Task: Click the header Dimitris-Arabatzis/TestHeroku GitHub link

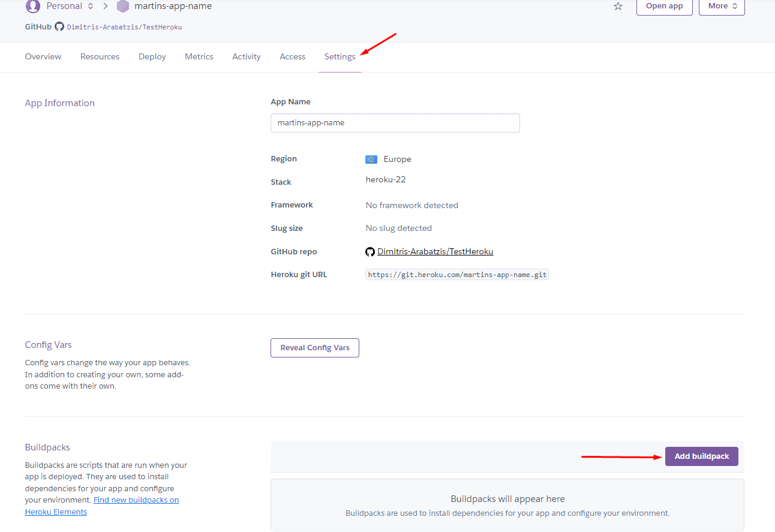Action: (x=124, y=27)
